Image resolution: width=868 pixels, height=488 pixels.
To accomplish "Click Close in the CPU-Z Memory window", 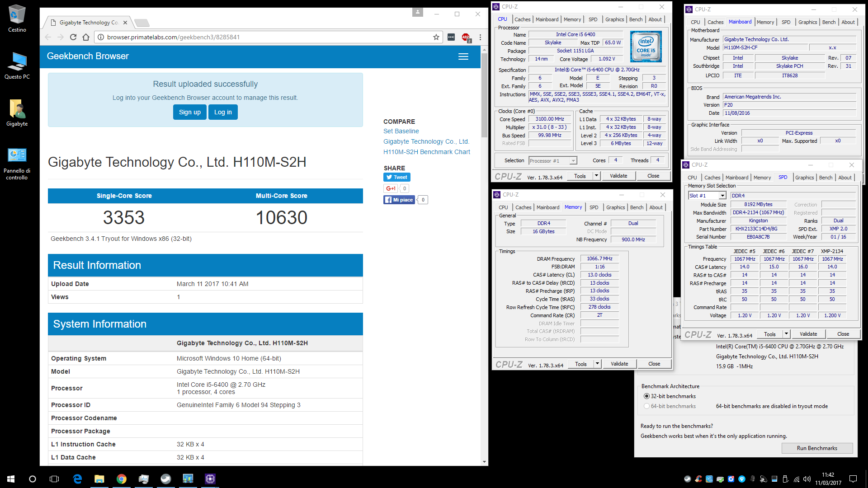I will point(654,364).
